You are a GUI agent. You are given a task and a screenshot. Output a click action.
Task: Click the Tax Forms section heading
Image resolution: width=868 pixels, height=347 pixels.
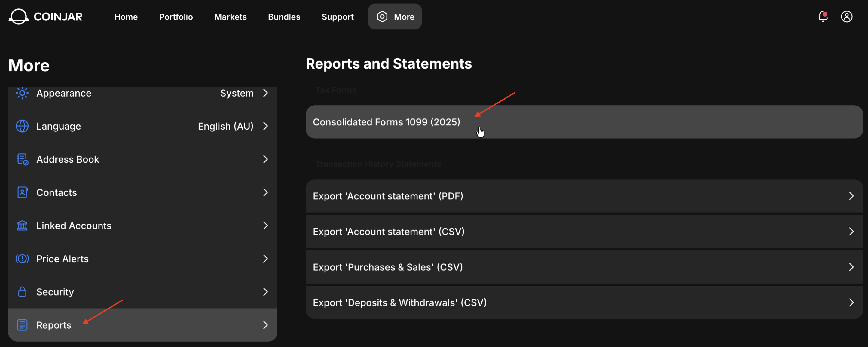point(336,90)
